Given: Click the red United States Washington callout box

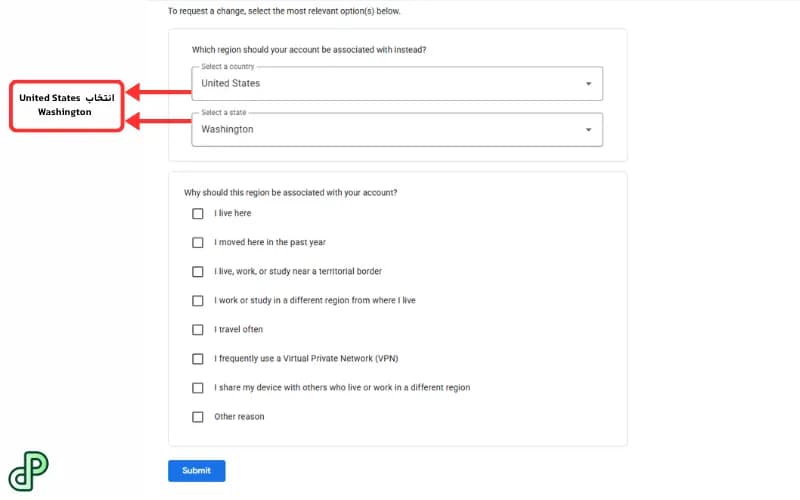Looking at the screenshot, I should coord(67,106).
